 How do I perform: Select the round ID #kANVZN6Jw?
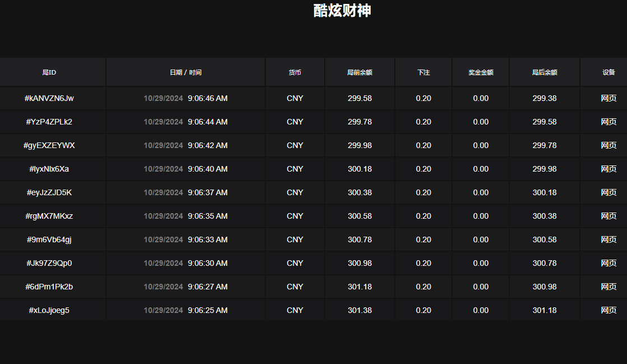pos(50,98)
